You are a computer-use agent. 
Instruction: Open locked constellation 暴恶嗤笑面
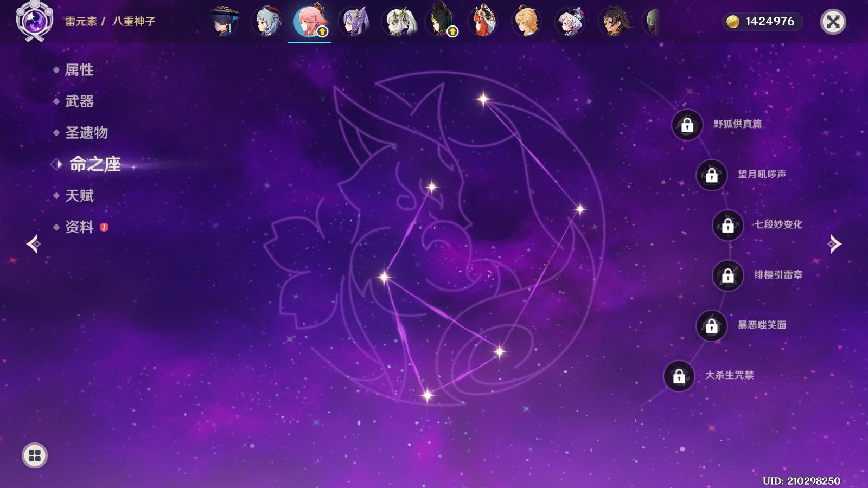click(x=712, y=326)
